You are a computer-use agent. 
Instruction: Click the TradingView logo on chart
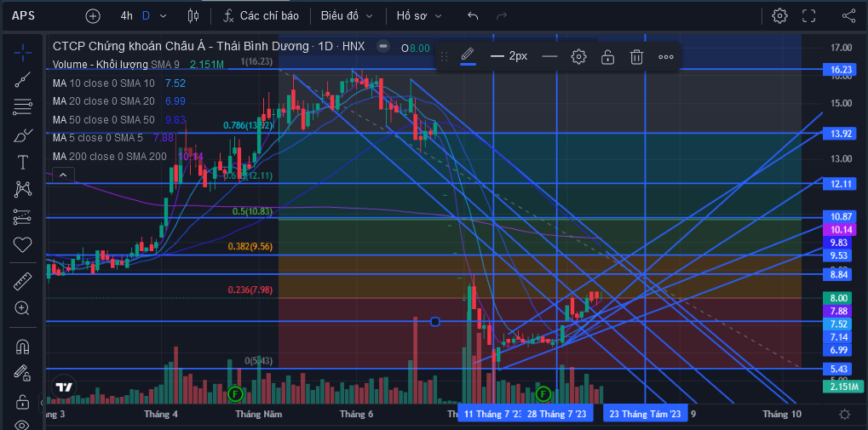point(64,387)
